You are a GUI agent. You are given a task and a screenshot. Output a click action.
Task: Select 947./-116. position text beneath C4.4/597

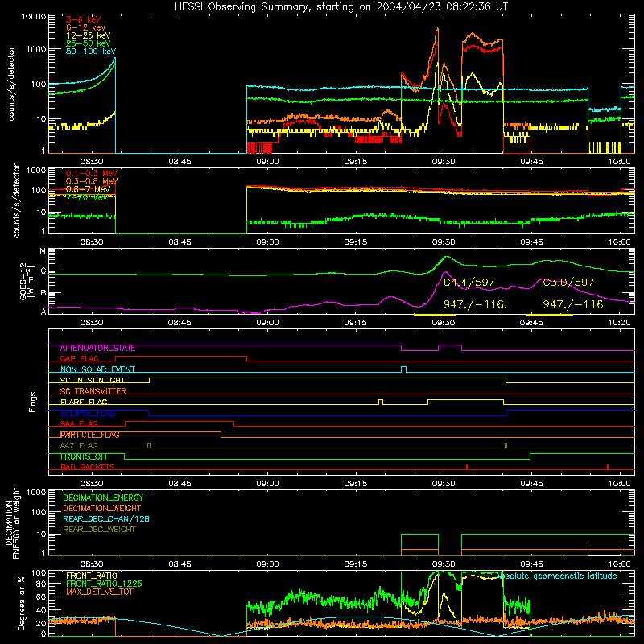(475, 304)
